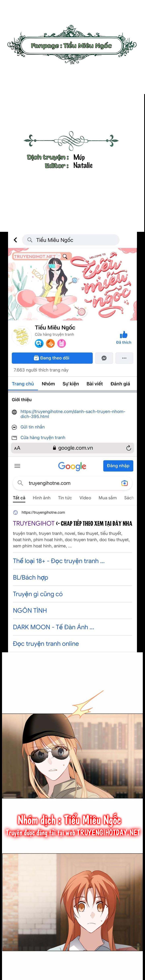This screenshot has height=980, width=145.
Task: Switch to the Nhóm tab
Action: coord(48,383)
